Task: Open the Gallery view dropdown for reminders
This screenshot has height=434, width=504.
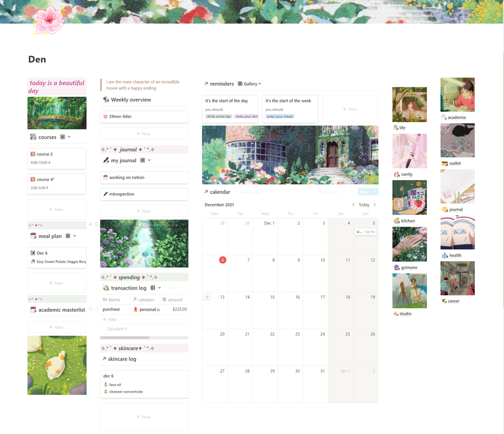Action: [259, 84]
